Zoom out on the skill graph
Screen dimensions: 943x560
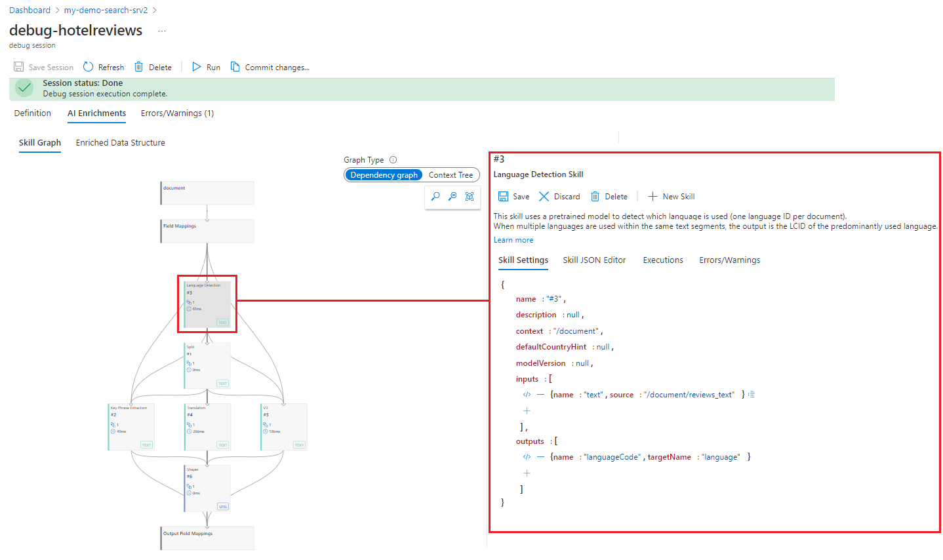coord(452,196)
